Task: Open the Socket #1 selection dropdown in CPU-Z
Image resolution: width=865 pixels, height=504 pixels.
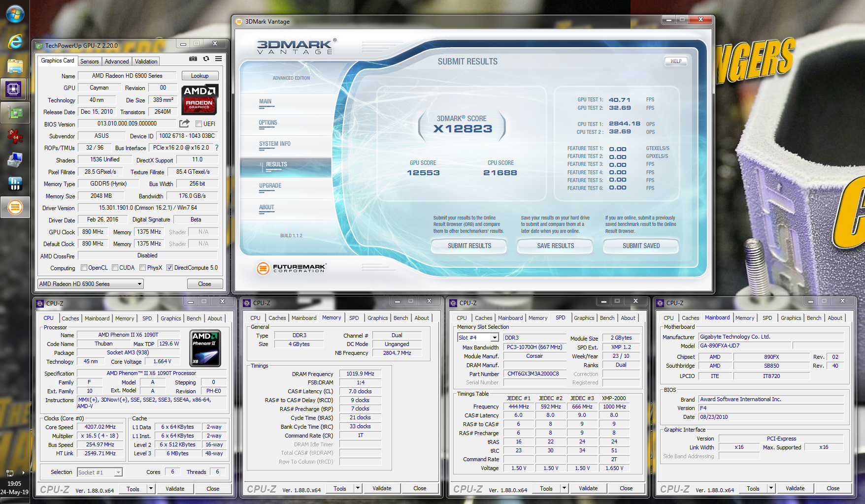Action: 100,472
